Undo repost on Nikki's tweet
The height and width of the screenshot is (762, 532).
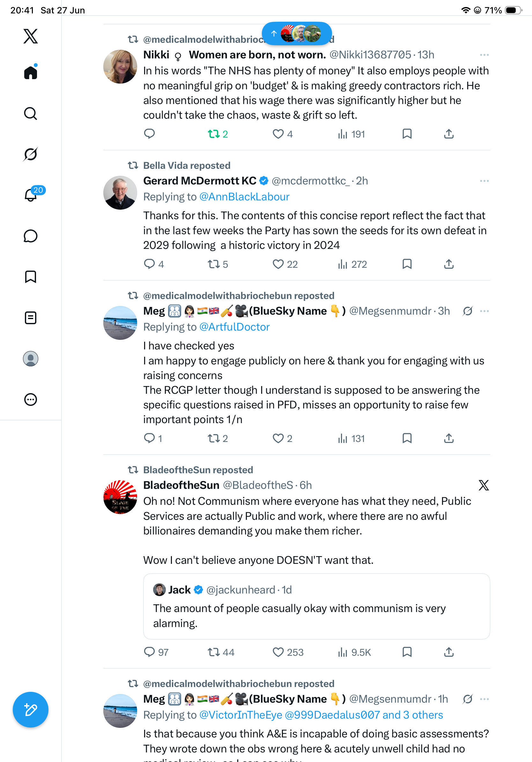click(x=218, y=134)
